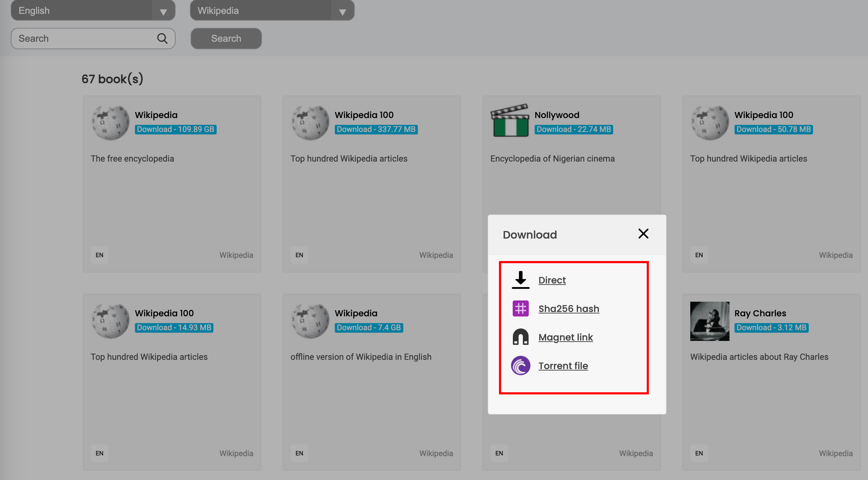Click Download - 337.77 MB button
This screenshot has height=480, width=868.
click(376, 129)
